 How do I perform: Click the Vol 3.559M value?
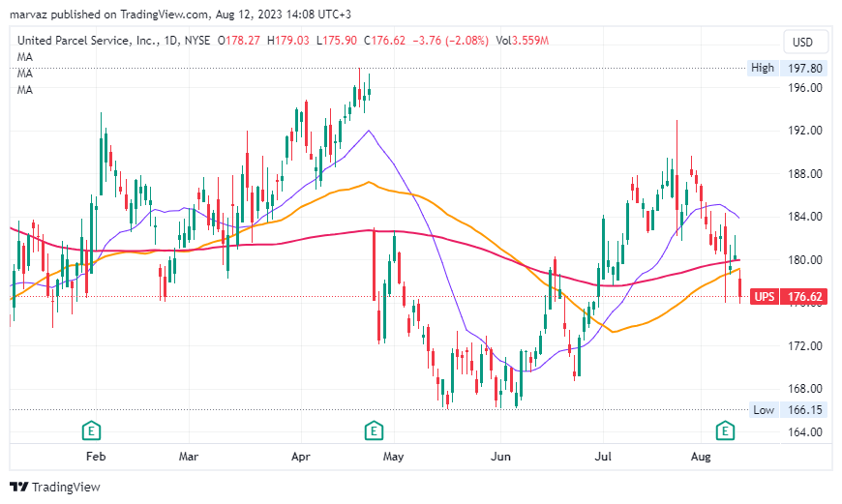522,41
